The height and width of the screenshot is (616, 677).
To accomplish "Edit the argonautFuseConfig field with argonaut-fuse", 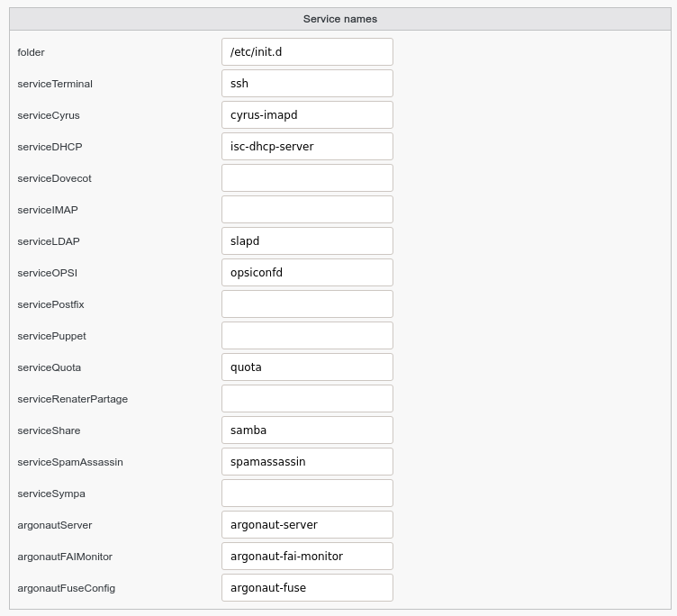I will pos(307,588).
